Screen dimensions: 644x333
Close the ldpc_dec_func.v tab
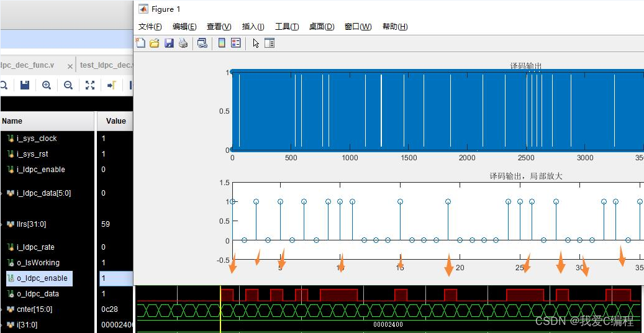(x=70, y=66)
